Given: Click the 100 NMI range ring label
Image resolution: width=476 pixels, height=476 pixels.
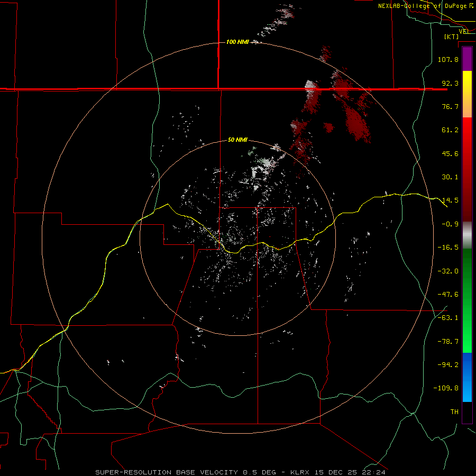Looking at the screenshot, I should (237, 42).
